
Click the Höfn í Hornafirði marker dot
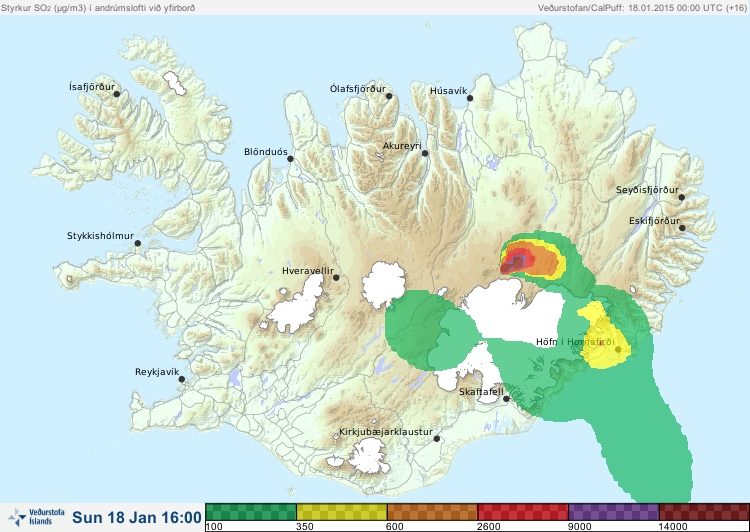point(618,350)
